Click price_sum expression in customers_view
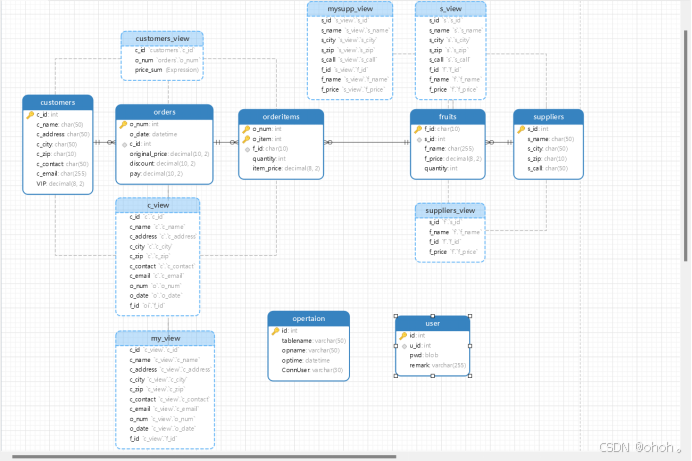The height and width of the screenshot is (461, 692). tap(167, 70)
